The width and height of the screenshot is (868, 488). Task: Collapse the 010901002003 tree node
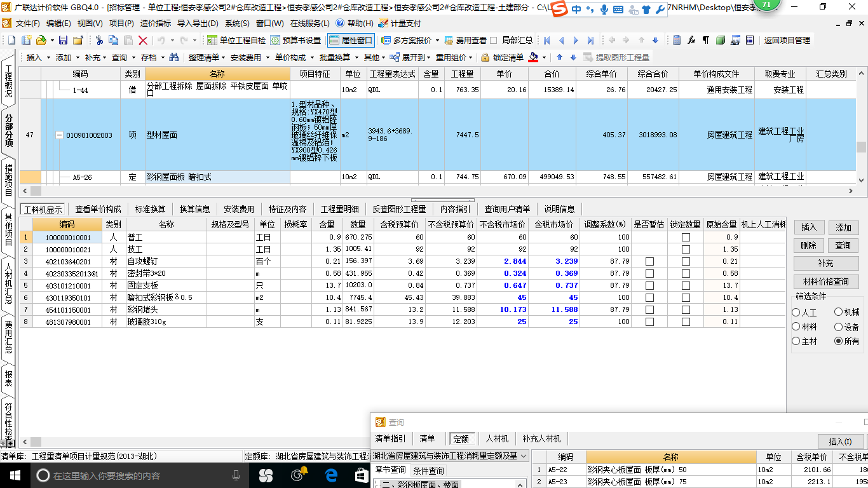tap(59, 135)
